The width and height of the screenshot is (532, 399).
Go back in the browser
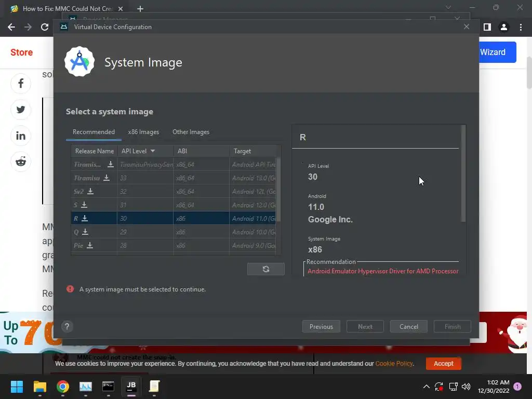(11, 27)
